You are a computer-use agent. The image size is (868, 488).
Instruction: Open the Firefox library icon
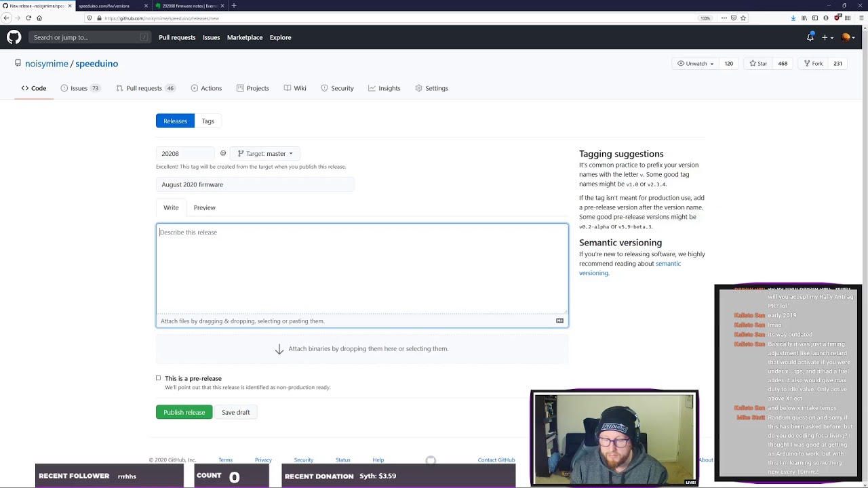(804, 18)
